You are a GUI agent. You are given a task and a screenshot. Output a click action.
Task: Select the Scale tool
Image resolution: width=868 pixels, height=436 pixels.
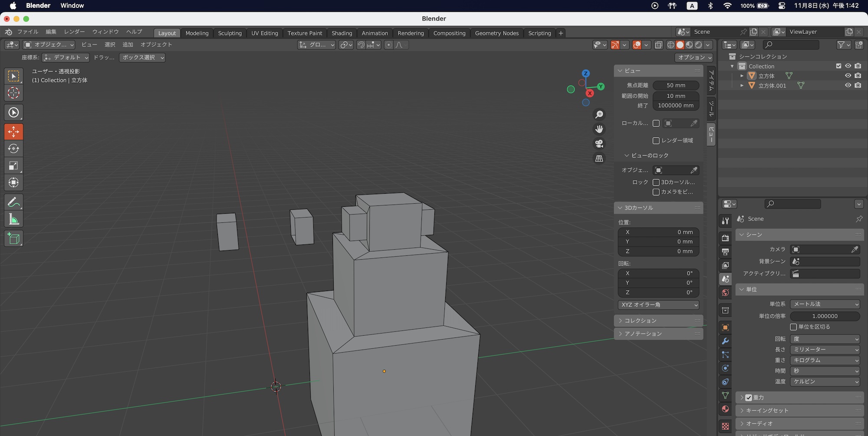coord(13,165)
